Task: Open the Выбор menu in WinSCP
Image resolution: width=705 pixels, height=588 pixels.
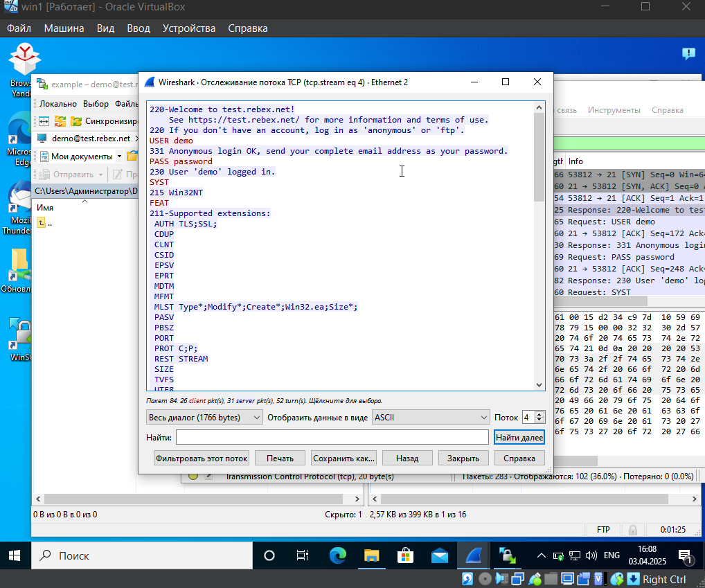Action: tap(96, 104)
